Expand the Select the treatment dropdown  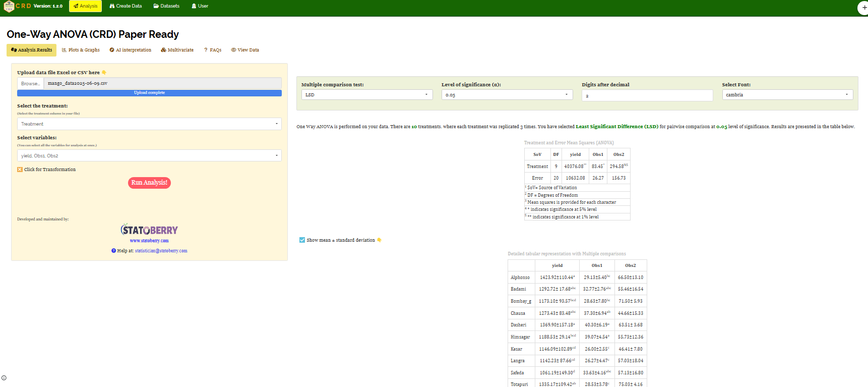point(149,124)
